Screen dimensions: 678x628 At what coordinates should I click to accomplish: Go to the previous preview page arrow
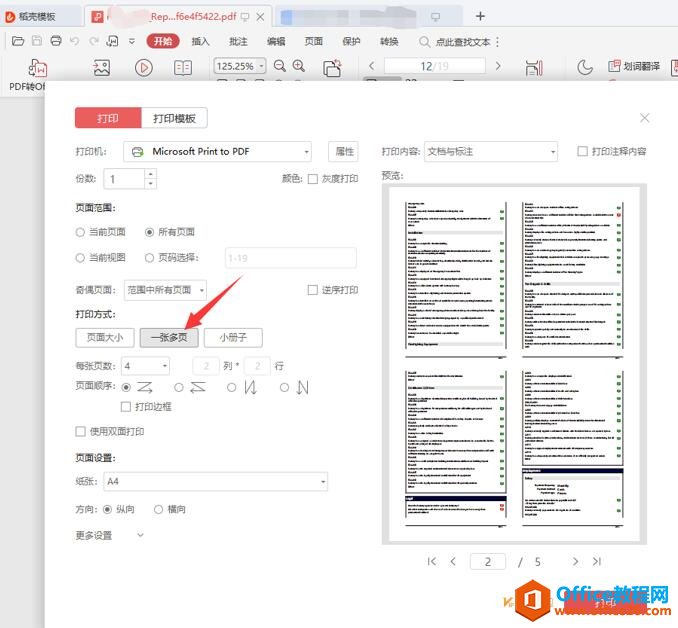coord(453,562)
